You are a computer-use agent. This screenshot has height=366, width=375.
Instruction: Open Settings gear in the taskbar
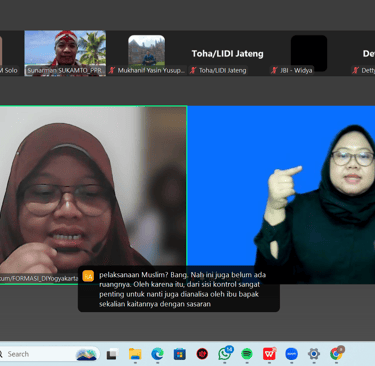click(314, 354)
